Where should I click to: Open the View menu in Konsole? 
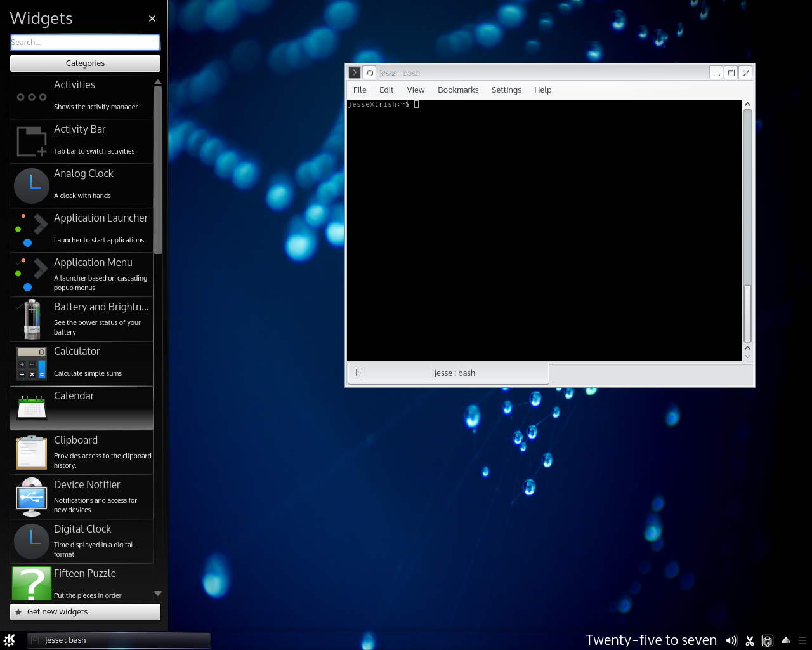pyautogui.click(x=416, y=90)
